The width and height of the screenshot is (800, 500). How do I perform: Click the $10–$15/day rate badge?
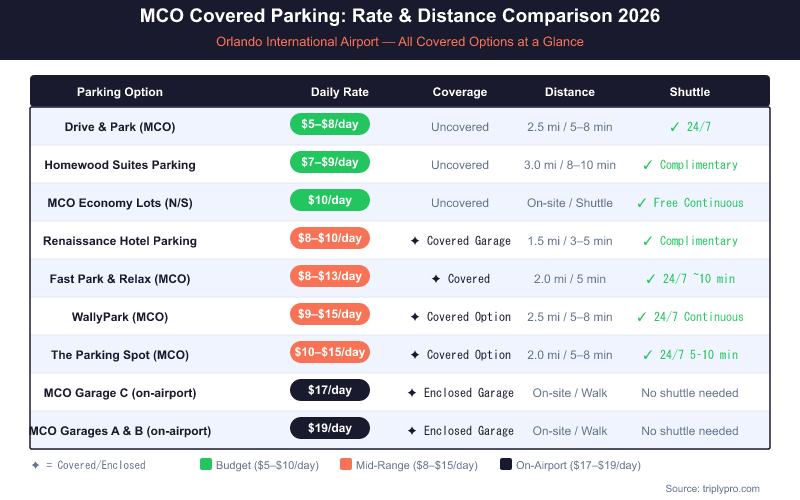(x=330, y=352)
